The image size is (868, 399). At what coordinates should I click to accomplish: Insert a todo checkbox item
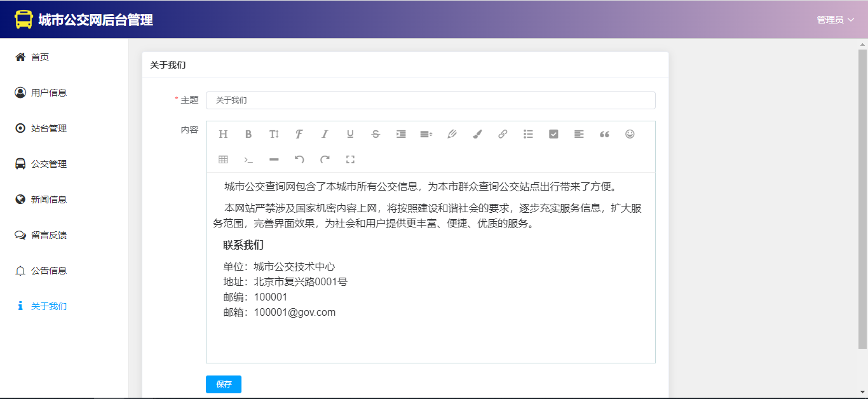click(x=553, y=134)
